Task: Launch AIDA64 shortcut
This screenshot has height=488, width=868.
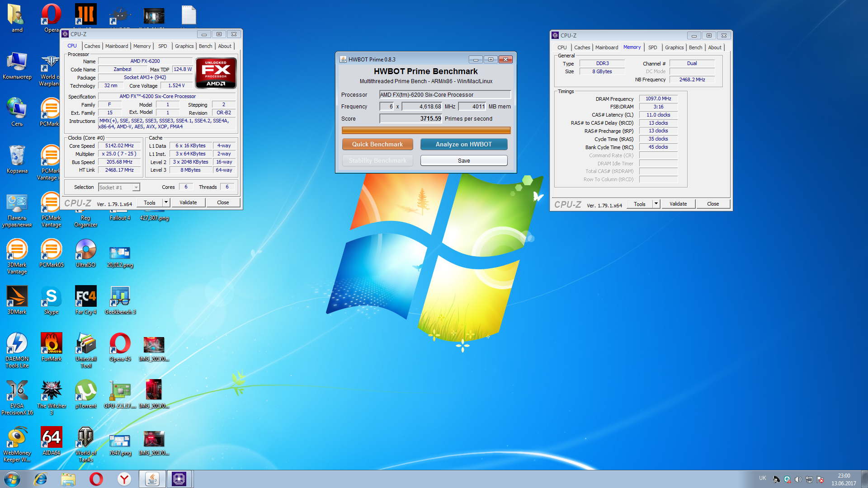Action: tap(51, 441)
